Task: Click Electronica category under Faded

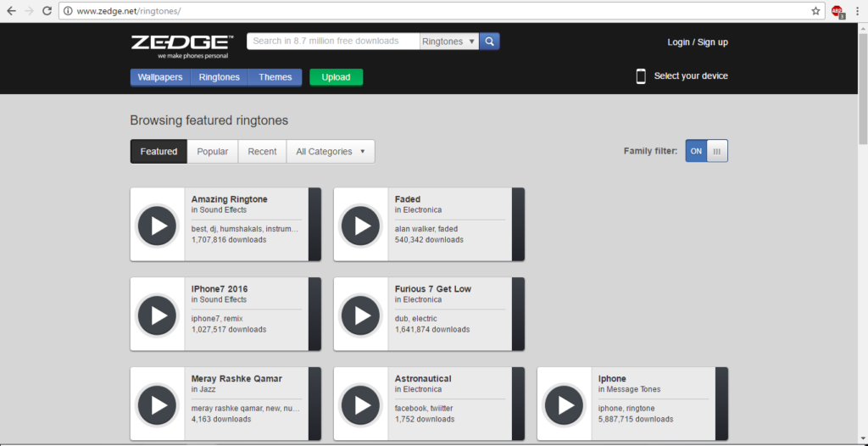Action: [422, 210]
